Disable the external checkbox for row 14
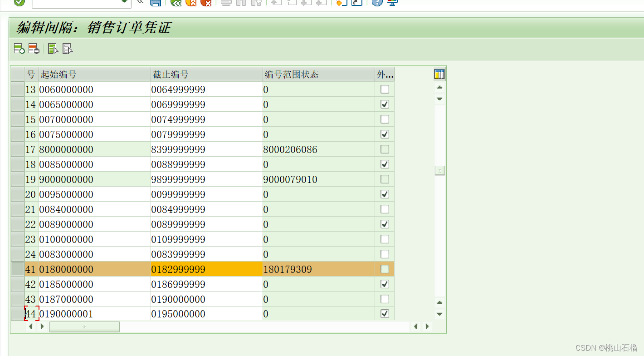The height and width of the screenshot is (356, 644). 384,104
